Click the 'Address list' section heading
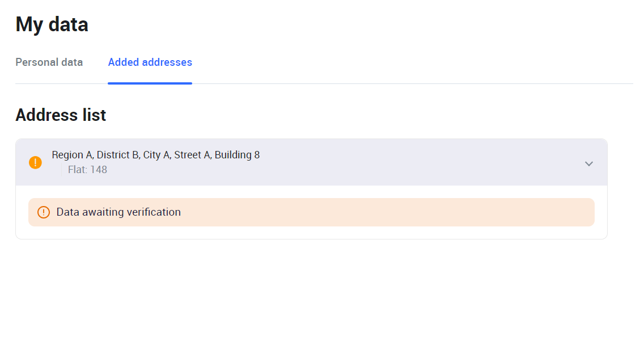The width and height of the screenshot is (644, 353). tap(61, 115)
